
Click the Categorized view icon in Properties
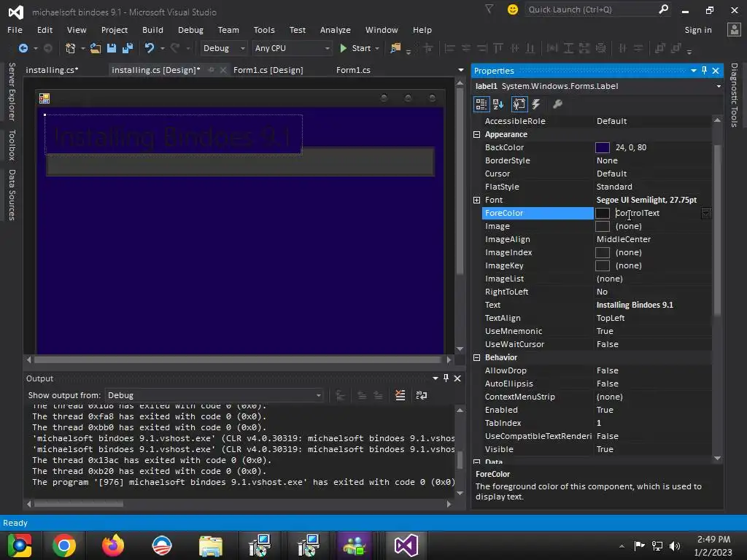[481, 104]
